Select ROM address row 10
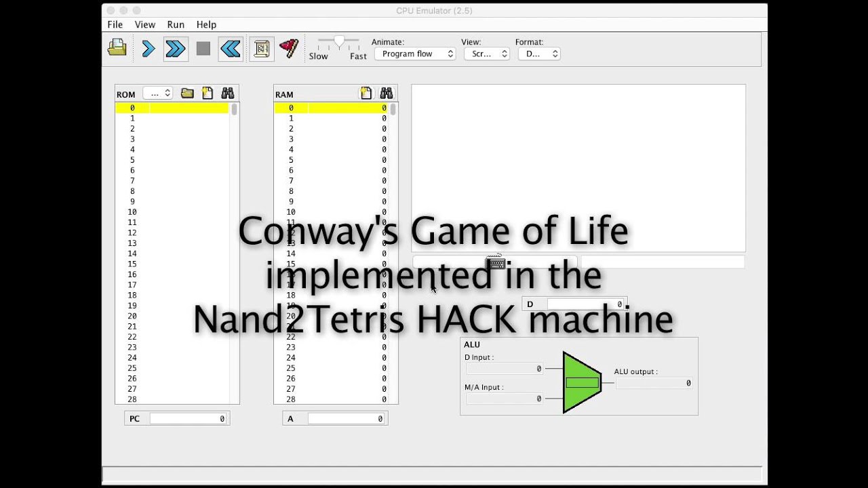The image size is (868, 488). pos(172,212)
